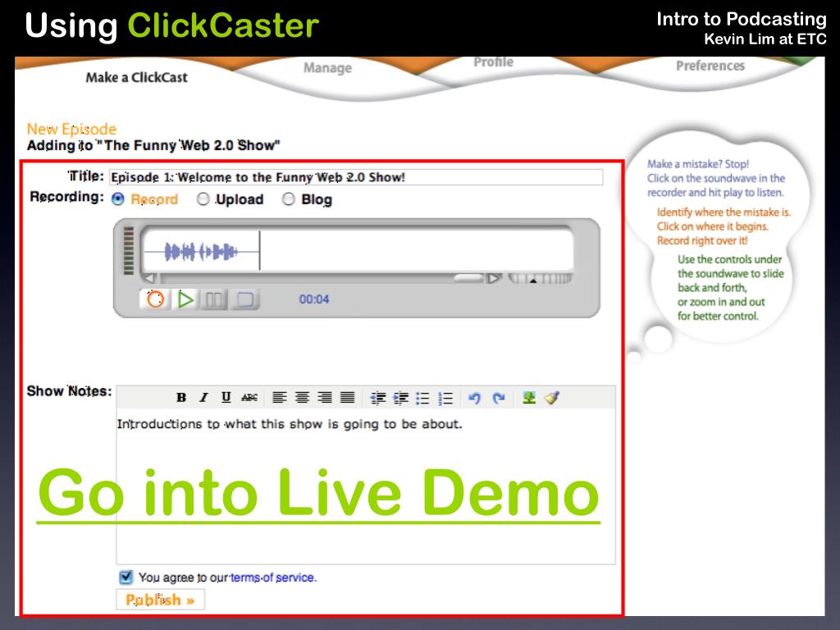Select the Blog radio option

pos(289,199)
